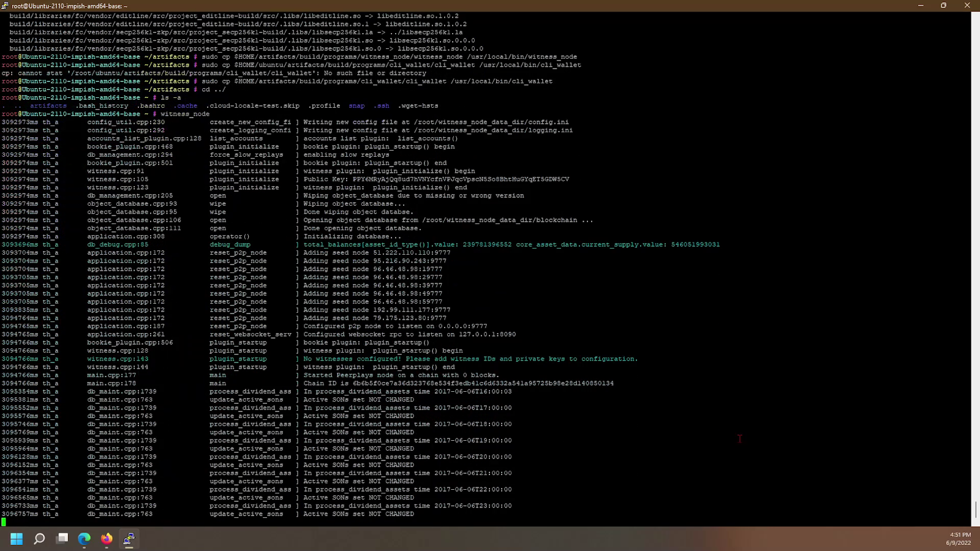980x551 pixels.
Task: Click 'Started Peerplays node on a chain with 0 blocks.'
Action: (401, 375)
